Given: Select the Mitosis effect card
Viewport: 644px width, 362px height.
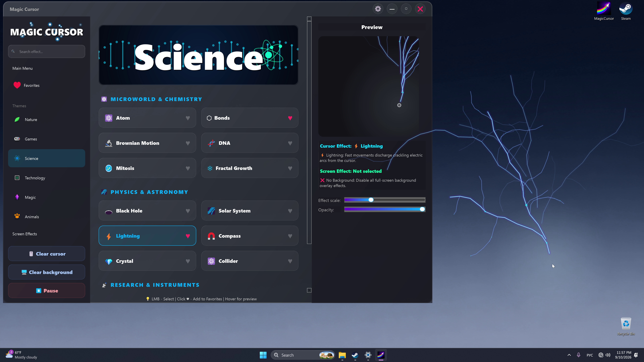Looking at the screenshot, I should coord(147,168).
